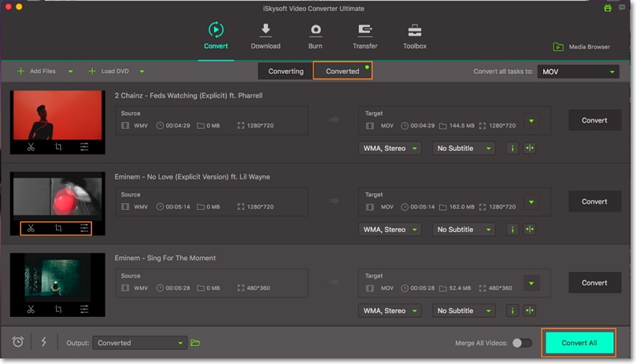Preview the Eminem No Love thumbnail
Screen dimensions: 636x364
click(x=58, y=197)
